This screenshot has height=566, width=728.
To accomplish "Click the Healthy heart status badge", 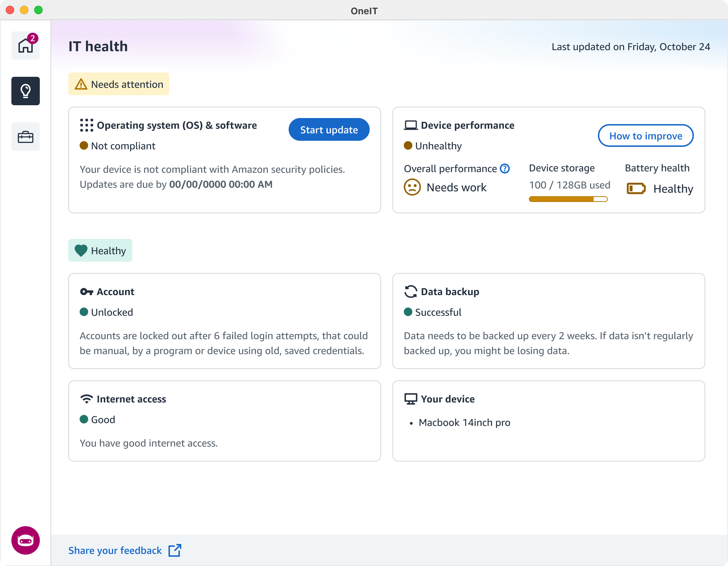I will [100, 251].
